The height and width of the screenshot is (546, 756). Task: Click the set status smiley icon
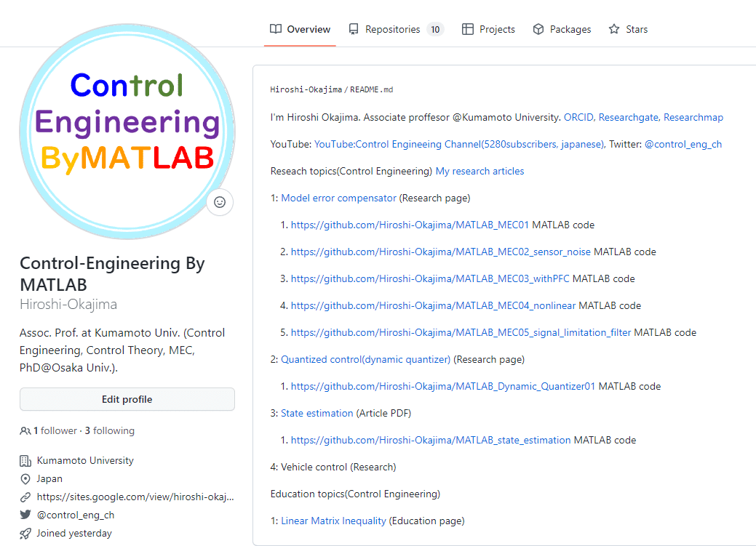pos(220,202)
